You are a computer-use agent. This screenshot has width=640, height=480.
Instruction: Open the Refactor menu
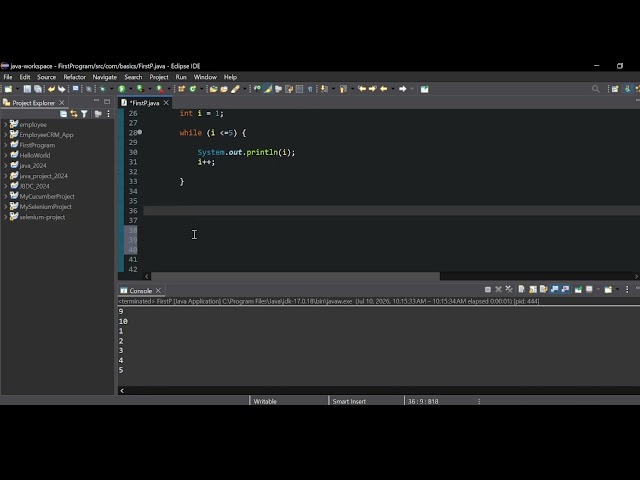(74, 77)
